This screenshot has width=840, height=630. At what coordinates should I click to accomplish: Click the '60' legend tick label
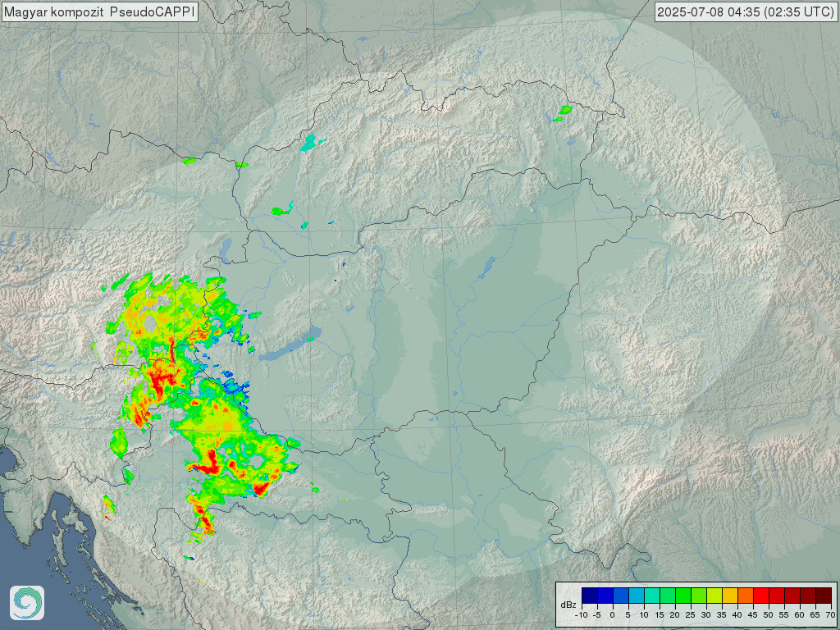coord(799,615)
